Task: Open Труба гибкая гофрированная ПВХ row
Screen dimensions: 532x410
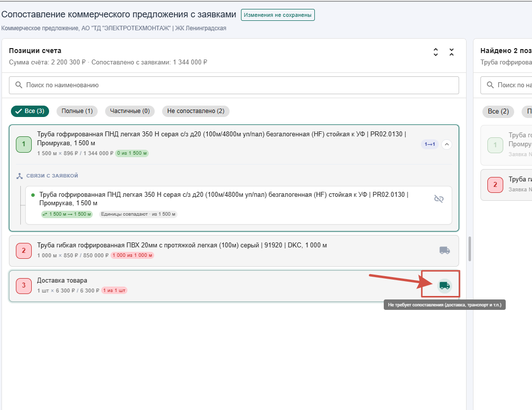Action: [x=234, y=251]
